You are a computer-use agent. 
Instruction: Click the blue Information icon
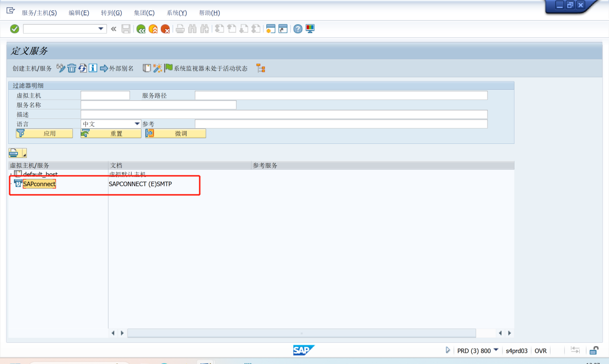tap(93, 68)
